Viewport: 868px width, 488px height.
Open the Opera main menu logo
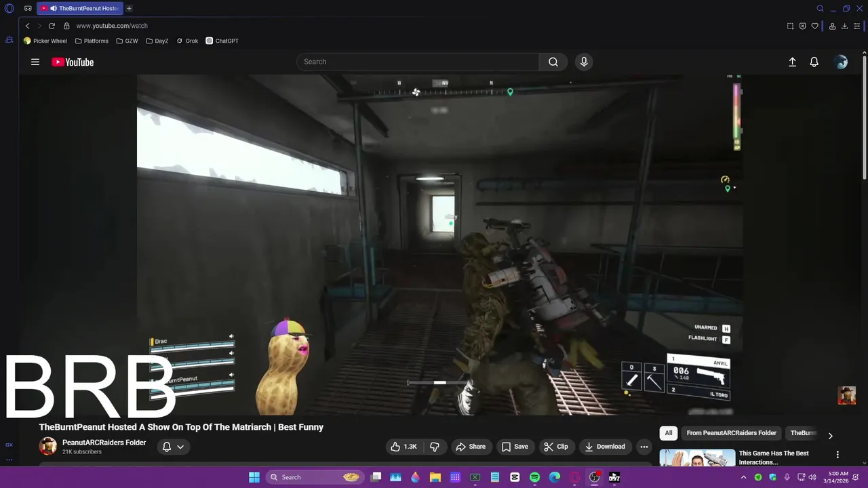(9, 9)
